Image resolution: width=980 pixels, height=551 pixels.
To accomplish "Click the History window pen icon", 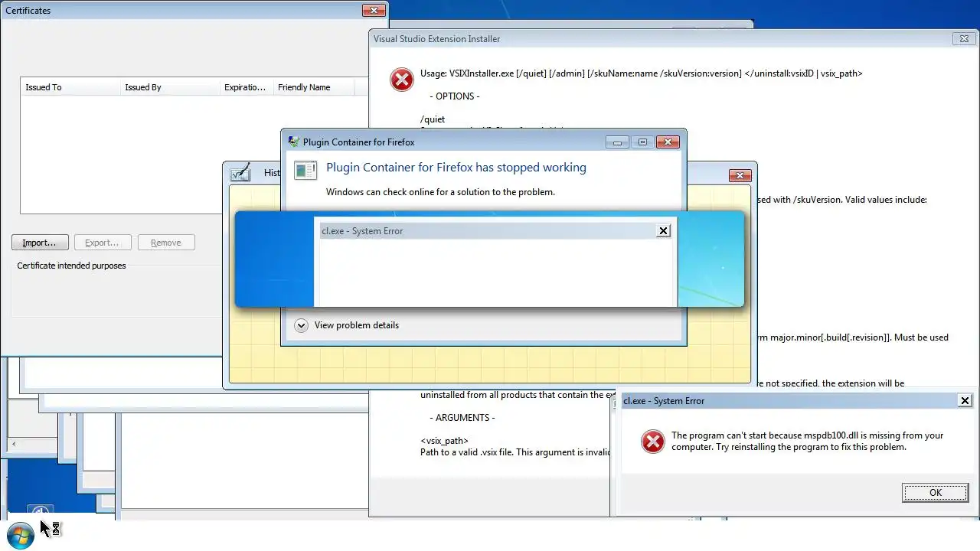I will click(240, 172).
